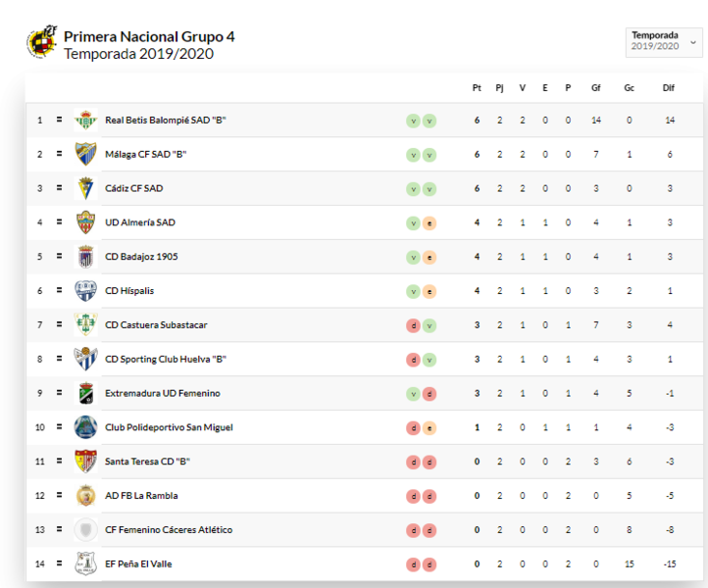
Task: Click Cáceres Atlético's first red defeat badge
Action: (x=413, y=530)
